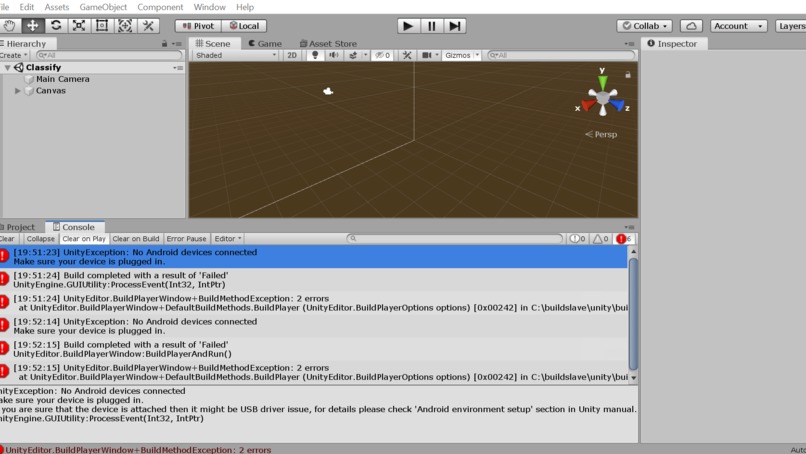Viewport: 806px width, 454px height.
Task: Select the Console tab
Action: tap(75, 227)
